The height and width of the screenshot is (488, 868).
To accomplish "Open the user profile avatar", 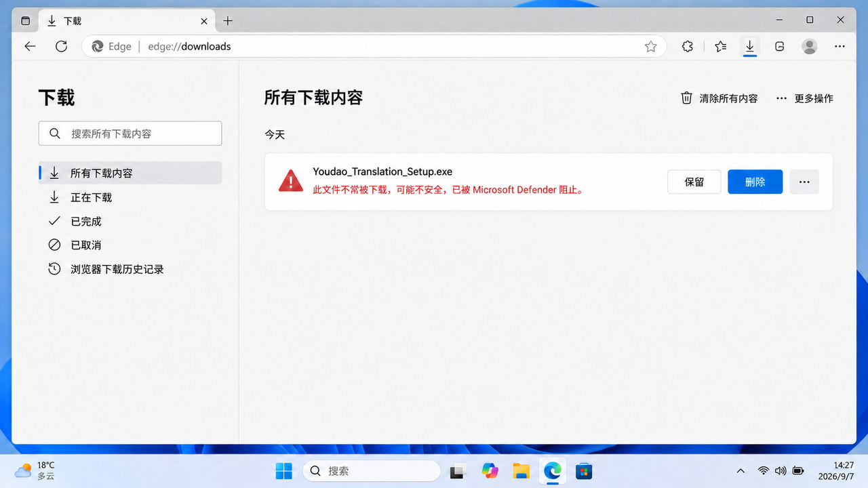I will pos(809,46).
